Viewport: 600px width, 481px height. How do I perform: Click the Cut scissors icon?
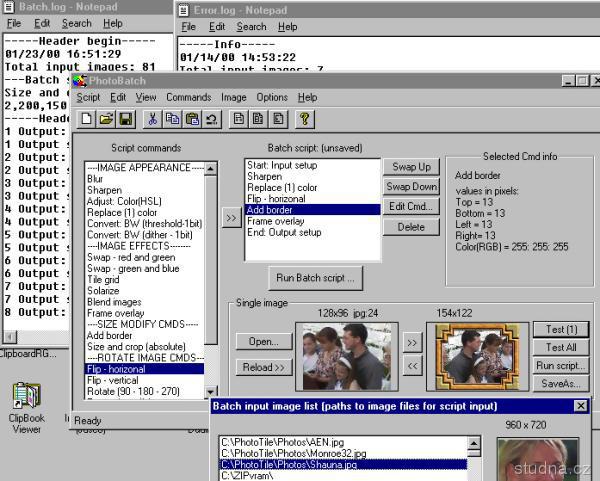click(152, 119)
